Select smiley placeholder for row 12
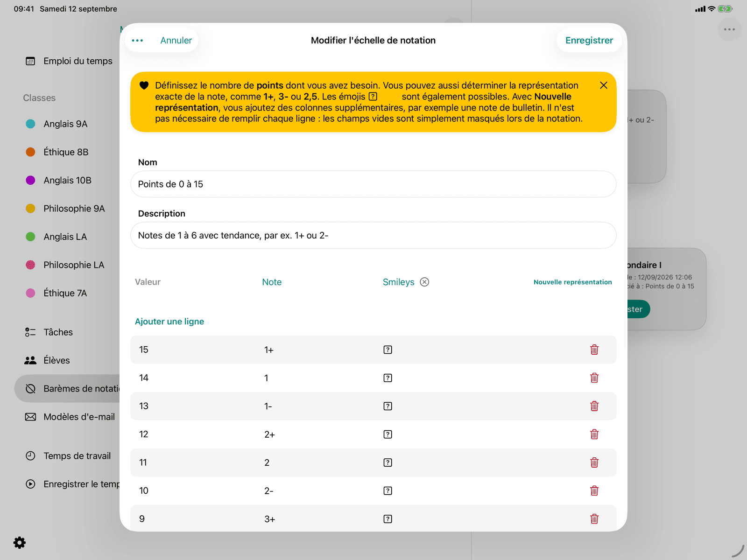 pos(388,434)
